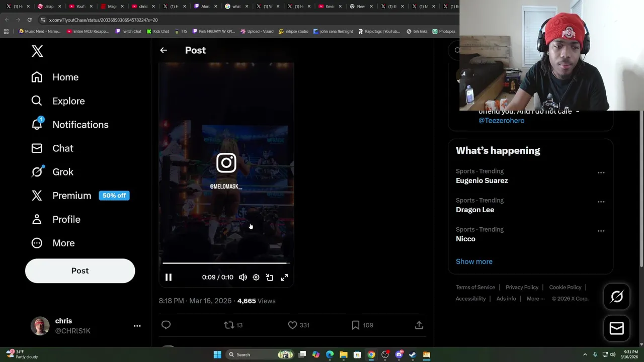Click the video timestamp 0:09 / 0:10
644x362 pixels.
pyautogui.click(x=217, y=278)
